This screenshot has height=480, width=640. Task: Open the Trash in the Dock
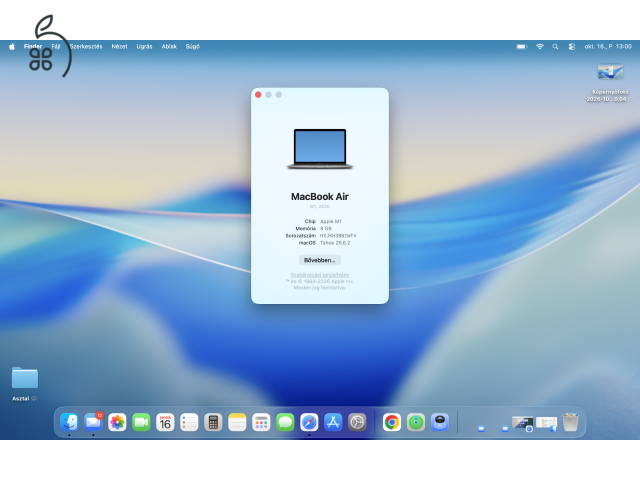coord(571,422)
